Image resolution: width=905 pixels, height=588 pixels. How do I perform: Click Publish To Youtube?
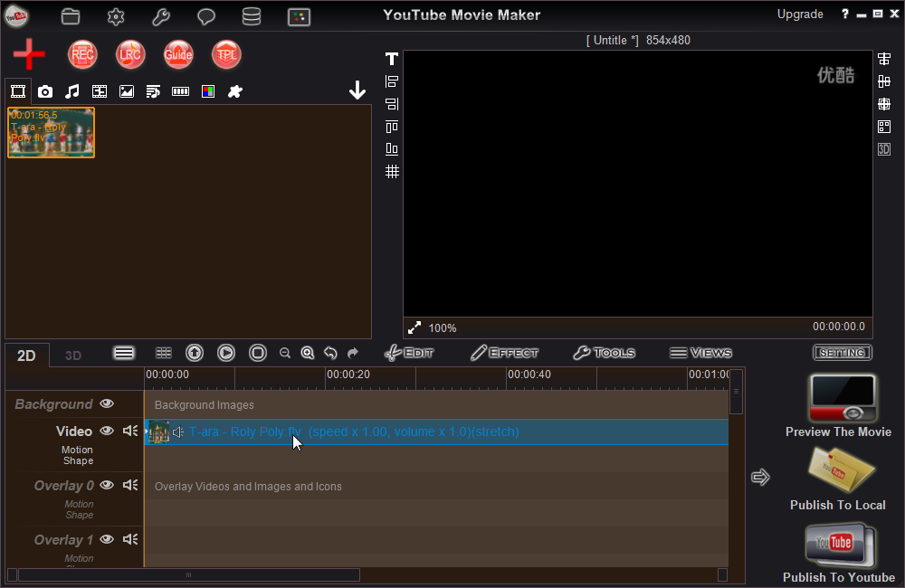pyautogui.click(x=839, y=552)
